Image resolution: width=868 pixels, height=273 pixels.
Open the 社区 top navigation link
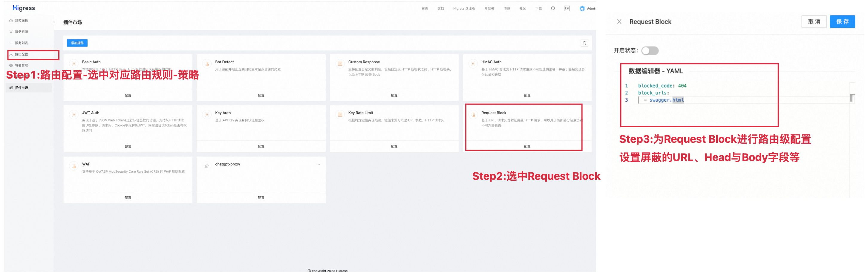[523, 8]
